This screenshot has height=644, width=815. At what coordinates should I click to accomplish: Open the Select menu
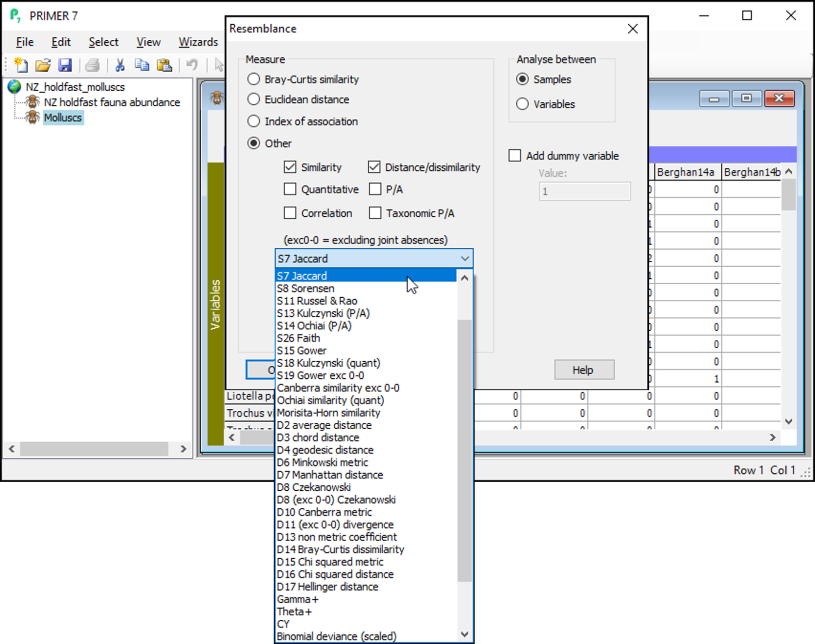point(103,42)
